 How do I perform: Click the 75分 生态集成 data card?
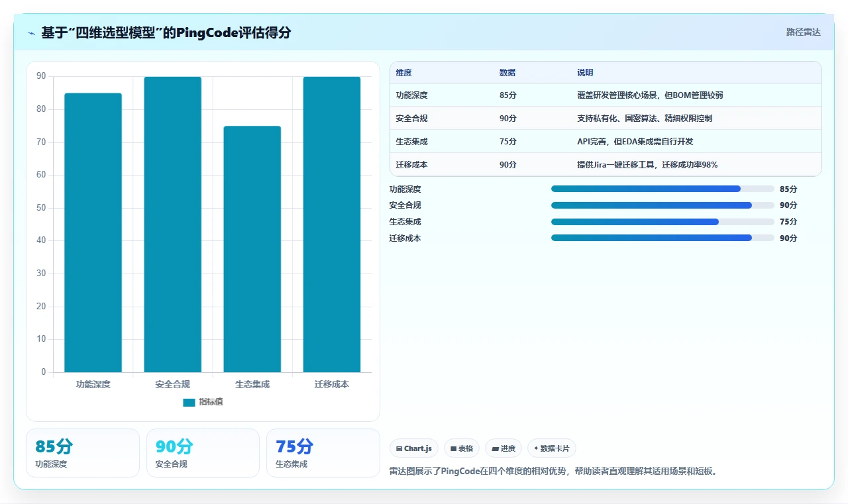click(x=323, y=453)
